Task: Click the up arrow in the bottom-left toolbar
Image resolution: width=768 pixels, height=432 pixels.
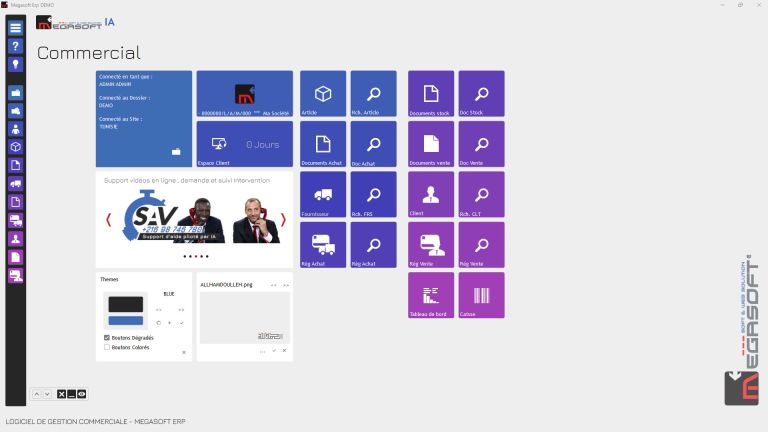Action: [37, 394]
